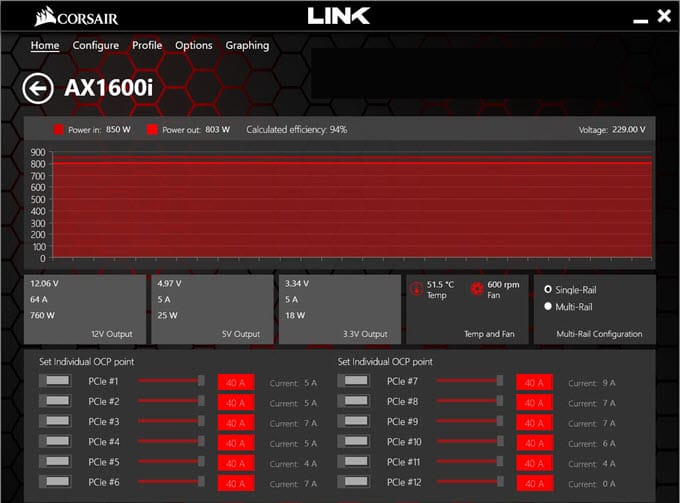Click the red Power in legend square
This screenshot has height=503, width=680.
[59, 129]
